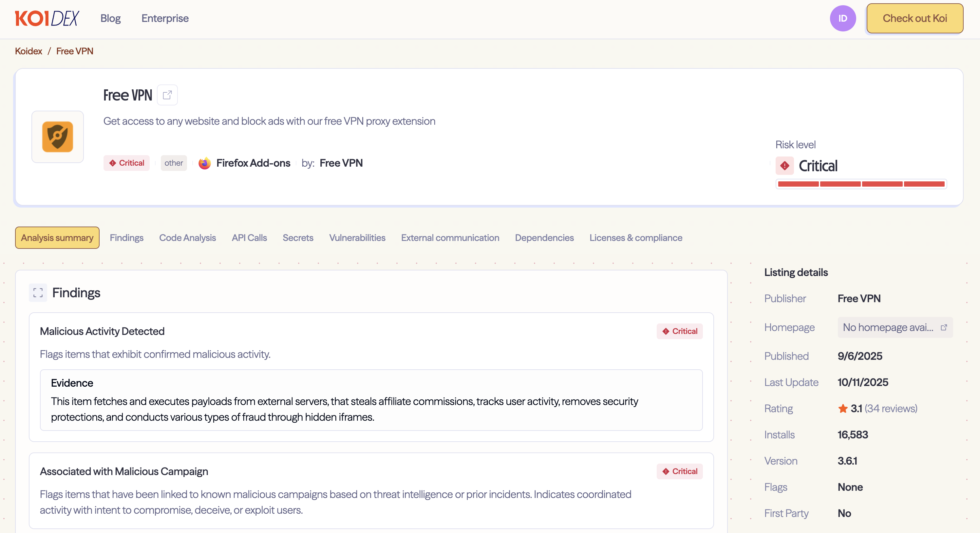The height and width of the screenshot is (533, 980).
Task: Click the Firefox Add-ons browser logo icon
Action: (x=205, y=163)
